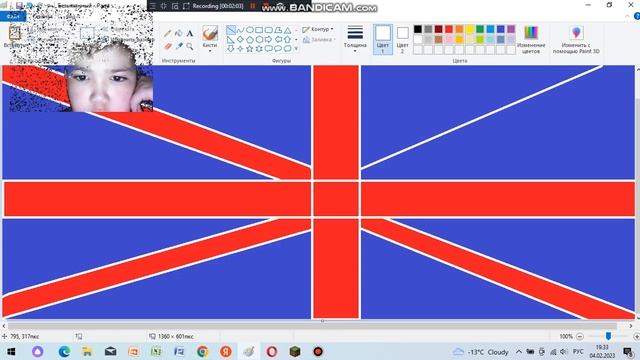The width and height of the screenshot is (640, 360).
Task: Select the Six-point star shape
Action: (259, 49)
